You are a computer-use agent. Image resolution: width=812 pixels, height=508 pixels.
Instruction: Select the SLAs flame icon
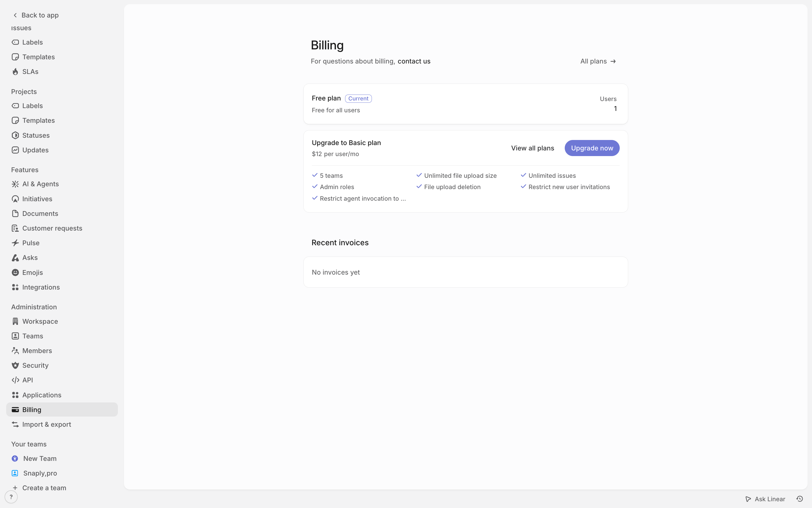(x=15, y=72)
